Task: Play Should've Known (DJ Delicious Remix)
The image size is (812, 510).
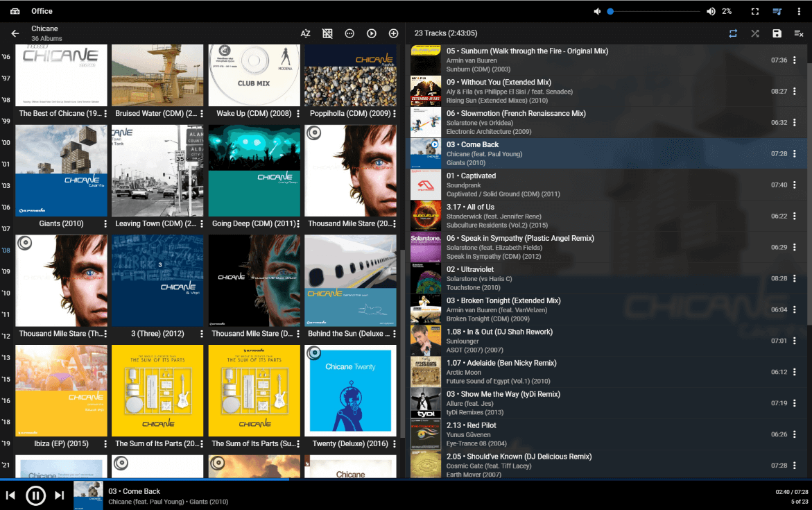Action: point(609,466)
